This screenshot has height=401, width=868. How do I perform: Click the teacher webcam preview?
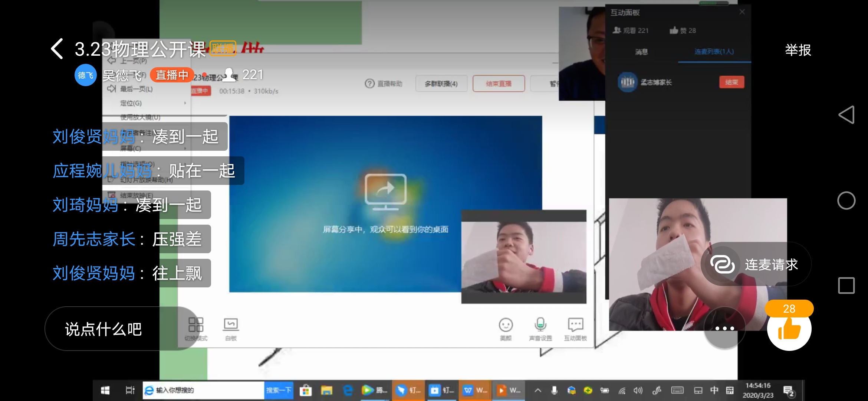coord(582,54)
